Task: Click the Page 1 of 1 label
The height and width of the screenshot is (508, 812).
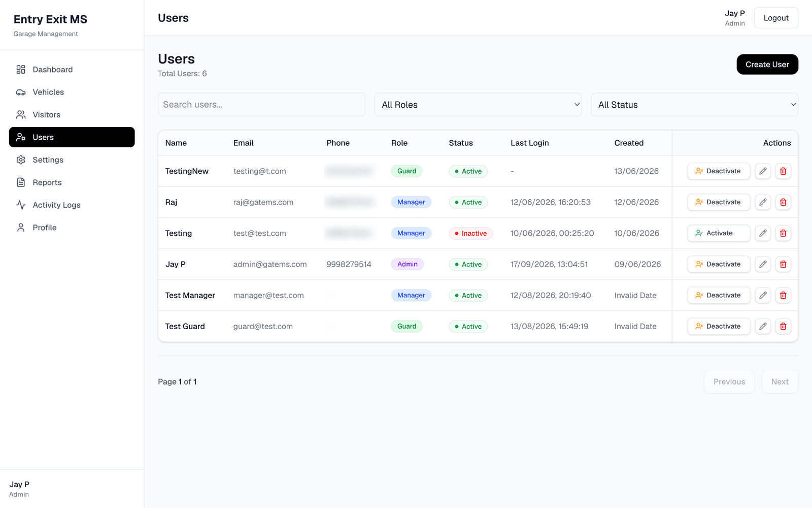Action: click(177, 382)
